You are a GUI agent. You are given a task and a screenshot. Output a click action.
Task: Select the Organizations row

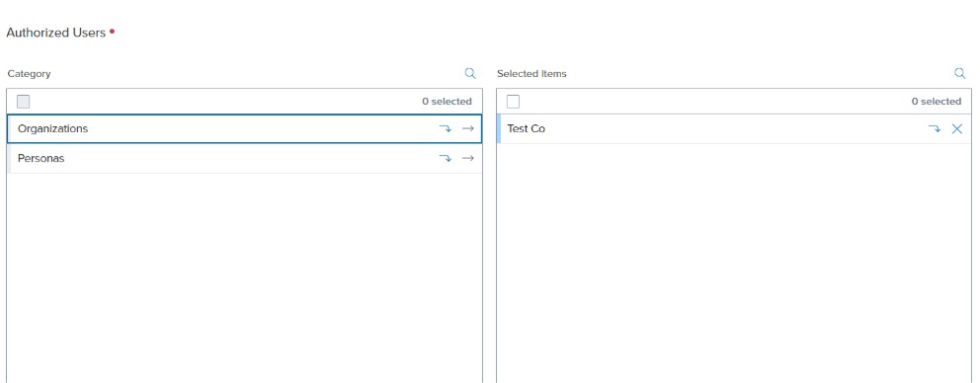[x=244, y=128]
